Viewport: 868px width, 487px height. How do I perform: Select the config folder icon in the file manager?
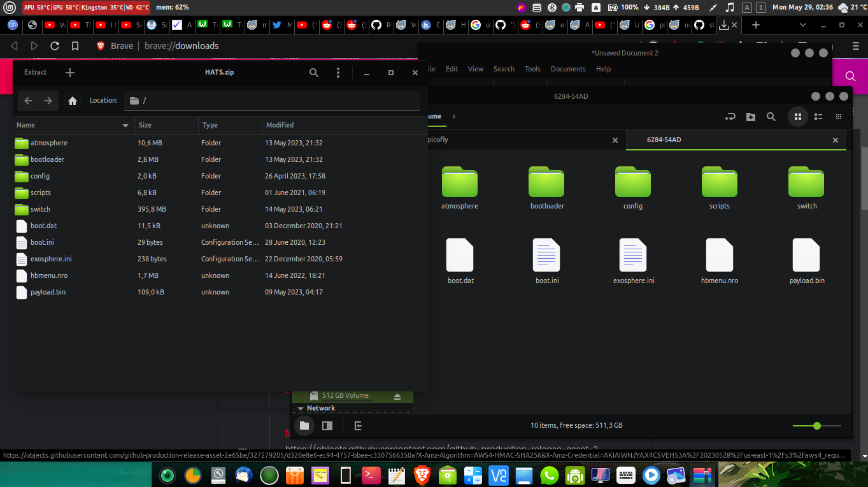[633, 182]
